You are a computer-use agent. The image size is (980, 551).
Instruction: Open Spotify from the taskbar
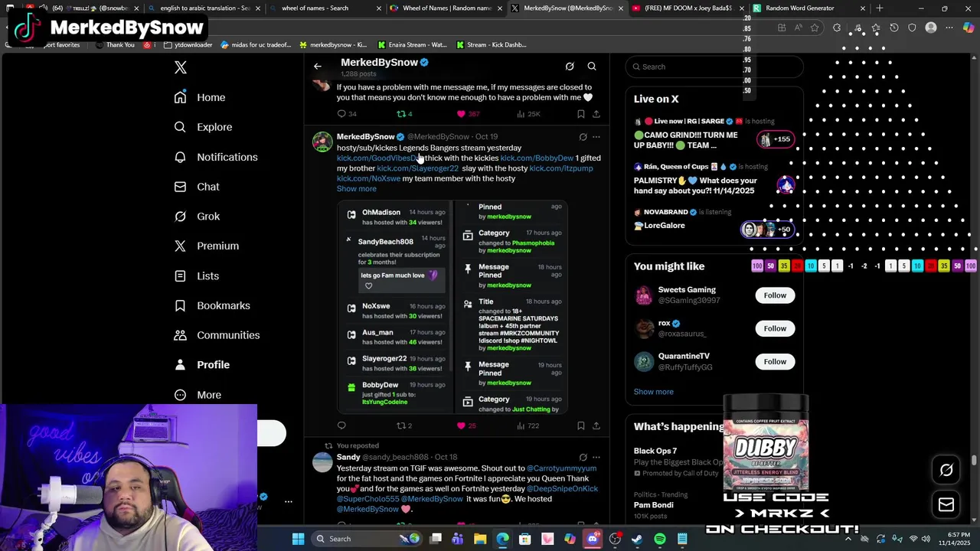point(660,539)
